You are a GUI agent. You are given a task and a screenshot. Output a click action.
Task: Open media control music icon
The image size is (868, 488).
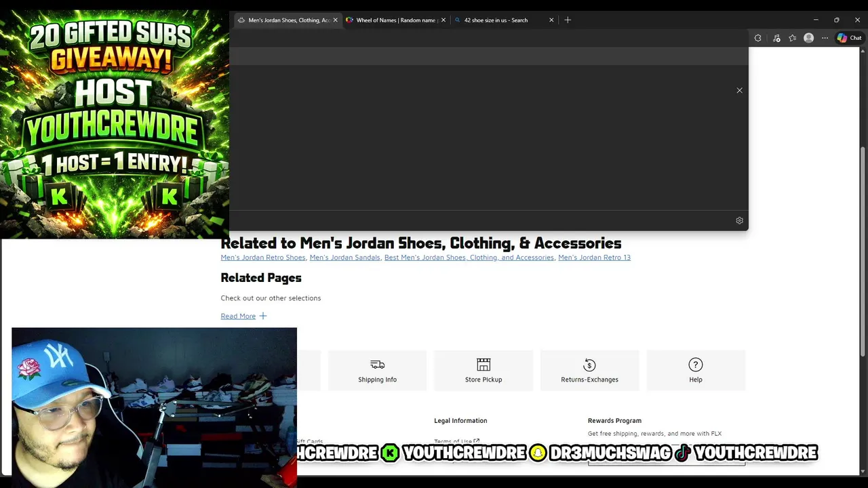[x=776, y=38]
